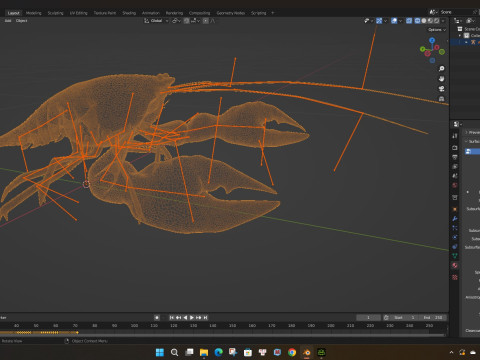Open Output properties tab icon
Image resolution: width=480 pixels, height=360 pixels.
tap(455, 157)
